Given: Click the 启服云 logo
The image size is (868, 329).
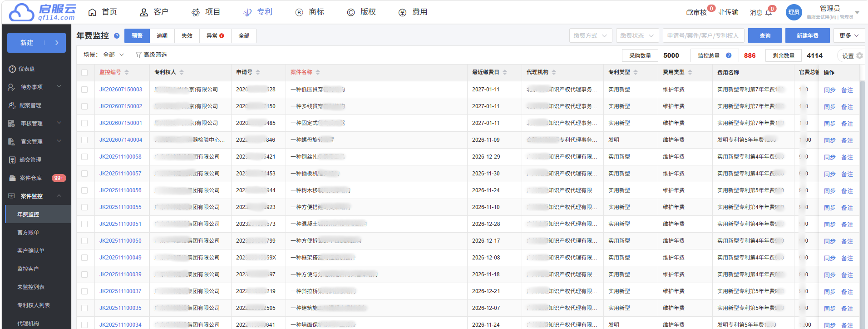Looking at the screenshot, I should tap(43, 12).
